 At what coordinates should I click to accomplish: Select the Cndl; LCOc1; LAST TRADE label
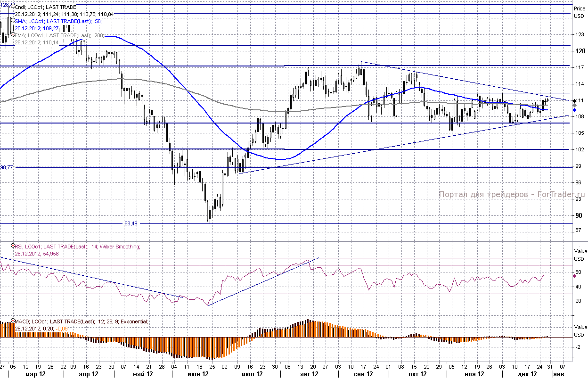click(x=46, y=8)
